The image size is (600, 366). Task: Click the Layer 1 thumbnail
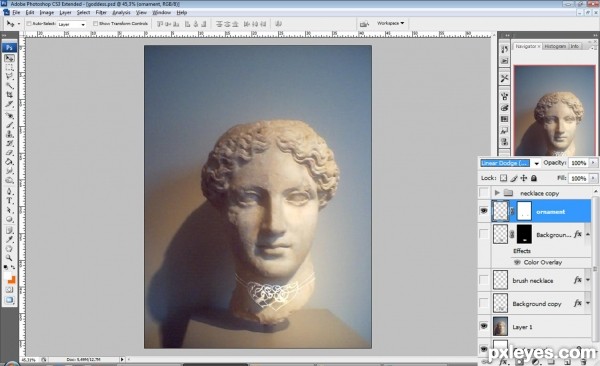(x=501, y=326)
